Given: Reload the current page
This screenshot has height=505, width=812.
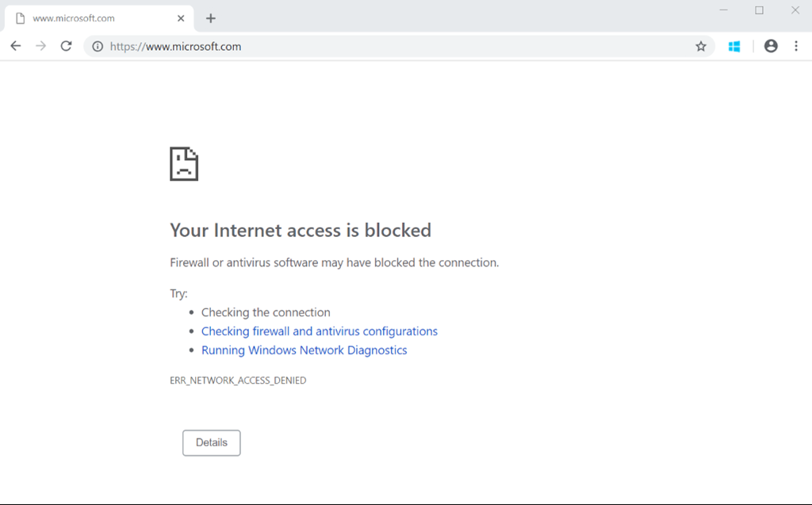Looking at the screenshot, I should pyautogui.click(x=67, y=46).
